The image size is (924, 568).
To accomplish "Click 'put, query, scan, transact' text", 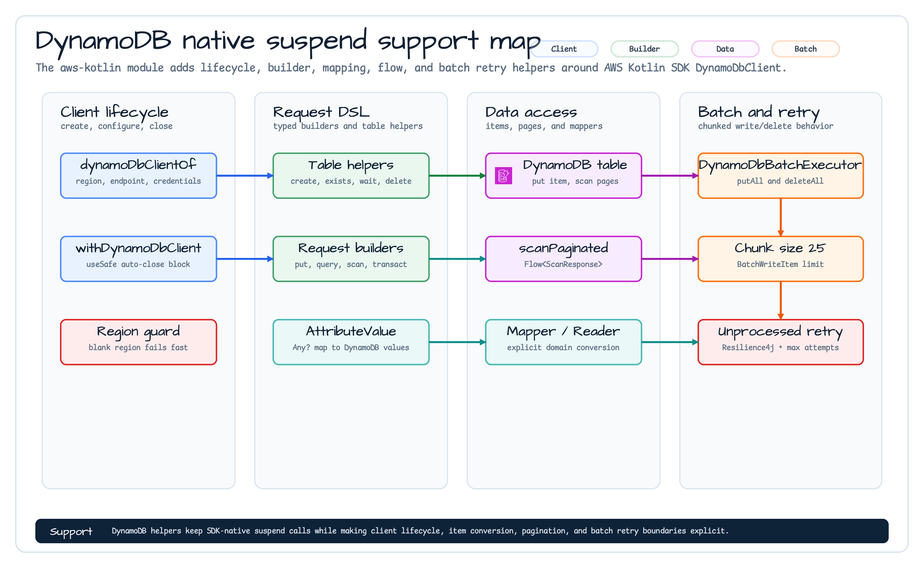I will coord(351,265).
